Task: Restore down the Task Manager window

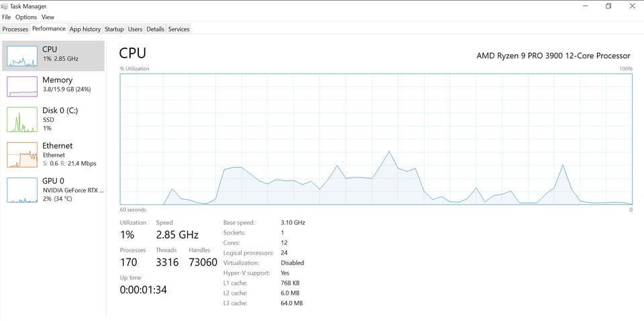Action: tap(608, 6)
